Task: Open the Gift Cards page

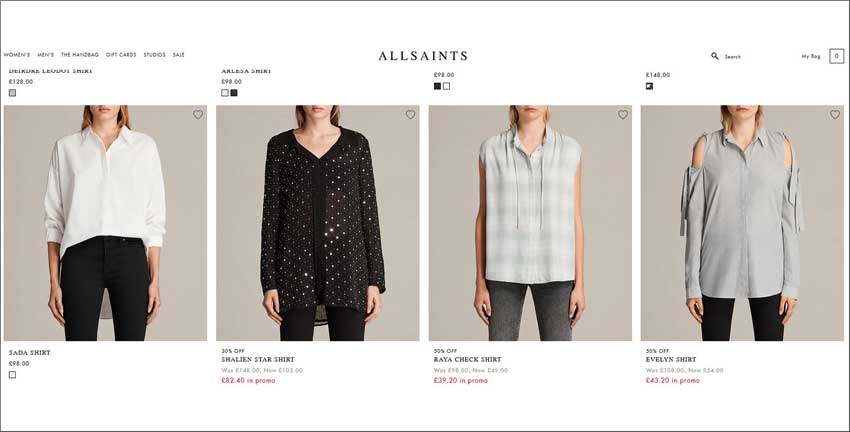Action: tap(121, 55)
